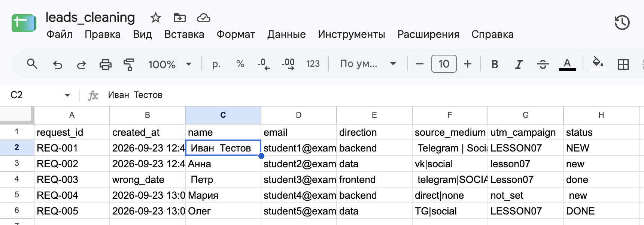Screen dimensions: 644x225
Task: Select cell containing wrong_date
Action: 148,180
